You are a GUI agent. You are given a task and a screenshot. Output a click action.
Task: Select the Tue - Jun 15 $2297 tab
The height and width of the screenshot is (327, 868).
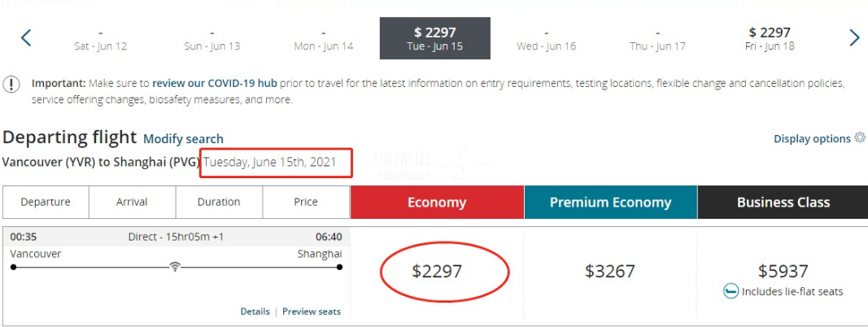click(435, 38)
